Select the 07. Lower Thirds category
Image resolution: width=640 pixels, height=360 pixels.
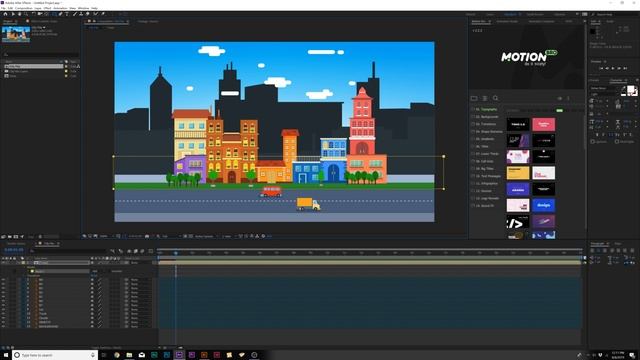click(487, 153)
